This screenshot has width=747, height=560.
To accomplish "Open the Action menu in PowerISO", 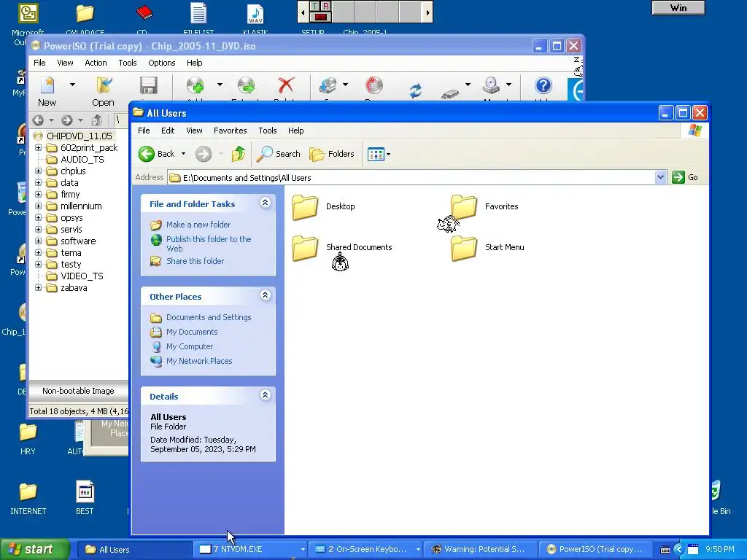I will point(96,63).
